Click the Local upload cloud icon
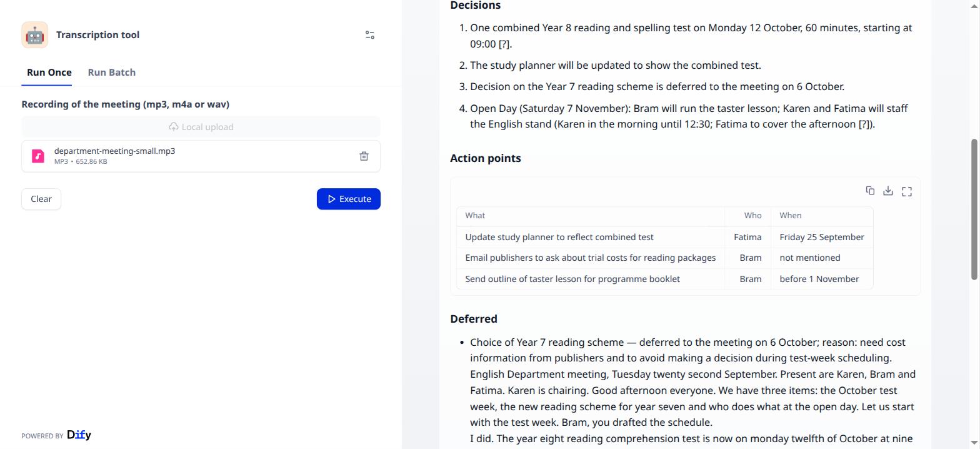 [x=174, y=127]
